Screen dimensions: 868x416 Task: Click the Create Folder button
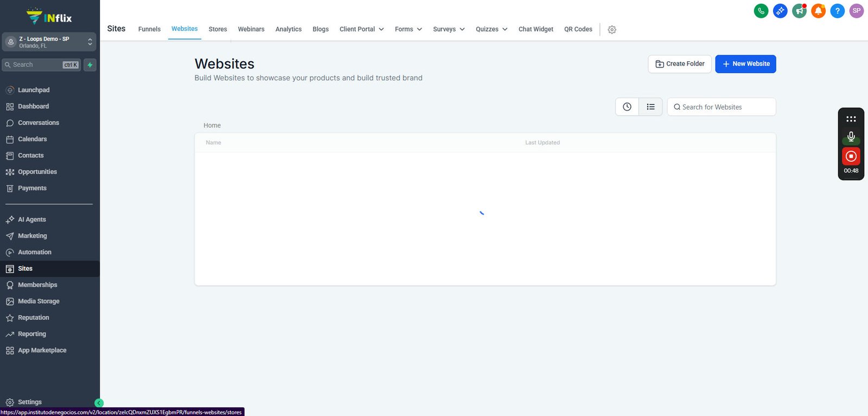[680, 64]
